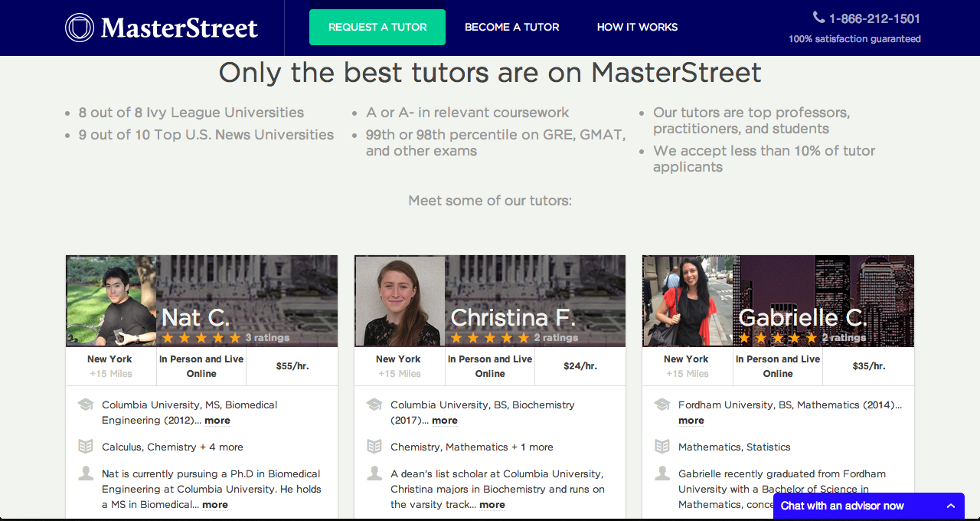
Task: Click the Gabrielle C. name heading
Action: click(x=802, y=317)
